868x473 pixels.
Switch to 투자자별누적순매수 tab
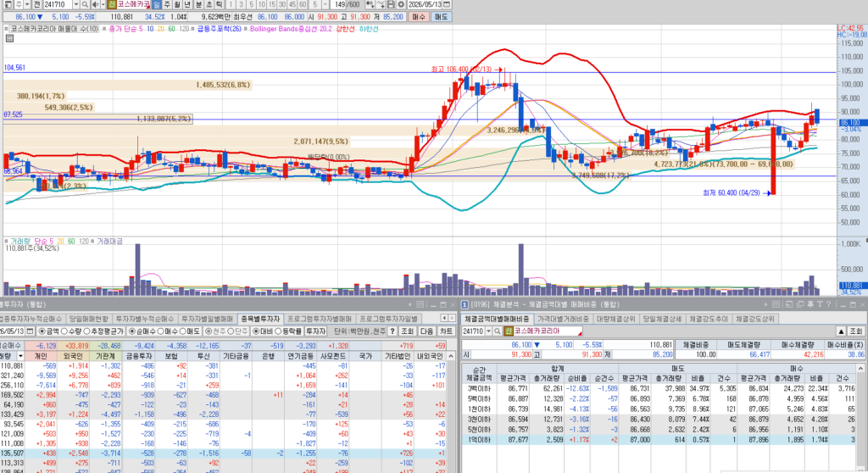coord(144,319)
